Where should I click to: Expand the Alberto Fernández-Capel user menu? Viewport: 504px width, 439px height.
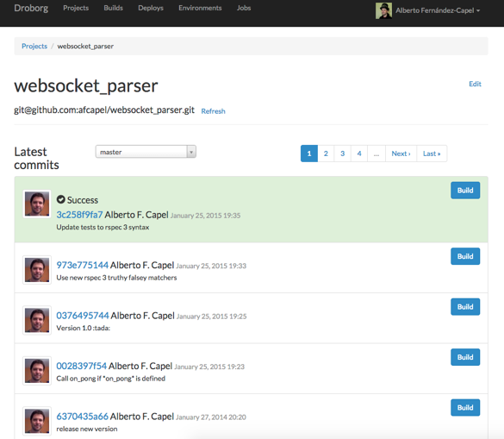(x=438, y=10)
